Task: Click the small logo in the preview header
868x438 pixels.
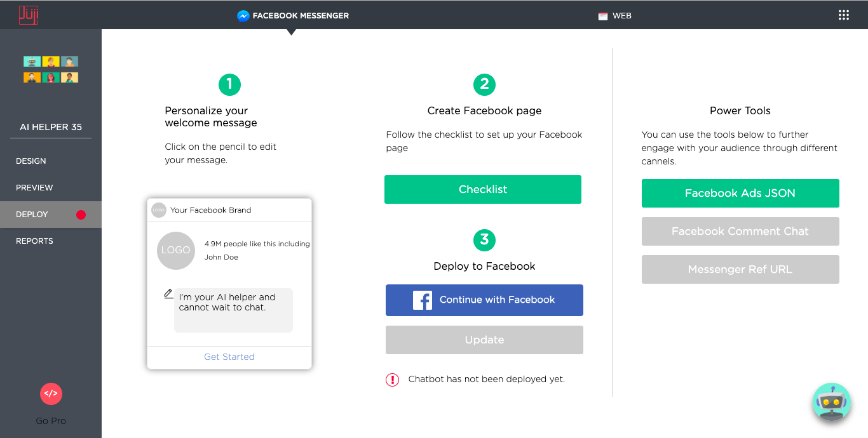Action: 159,209
